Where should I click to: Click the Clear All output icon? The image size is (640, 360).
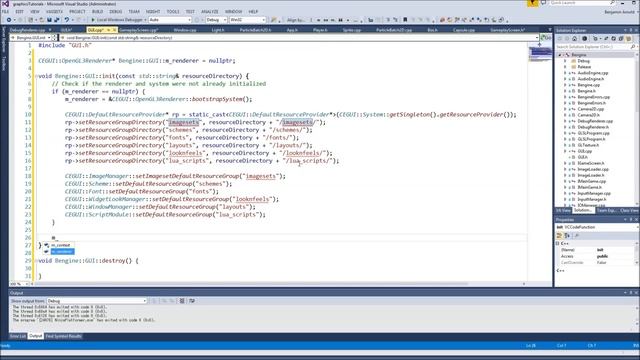[182, 301]
